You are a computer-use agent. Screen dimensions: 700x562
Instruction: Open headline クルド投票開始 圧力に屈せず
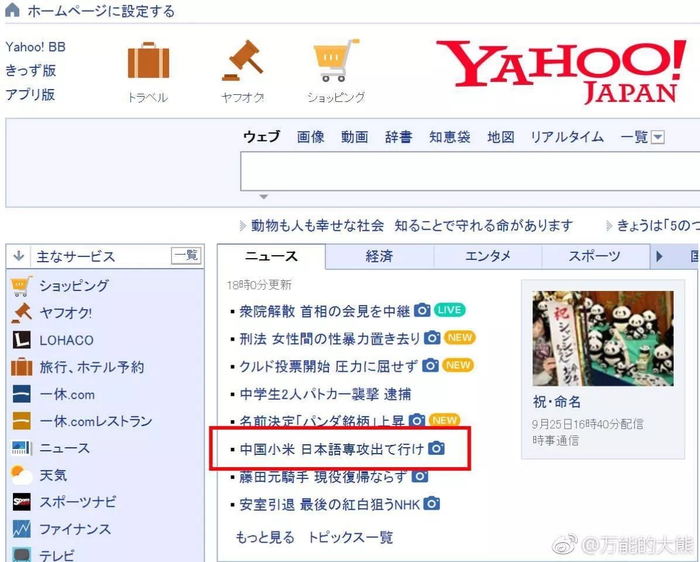329,366
